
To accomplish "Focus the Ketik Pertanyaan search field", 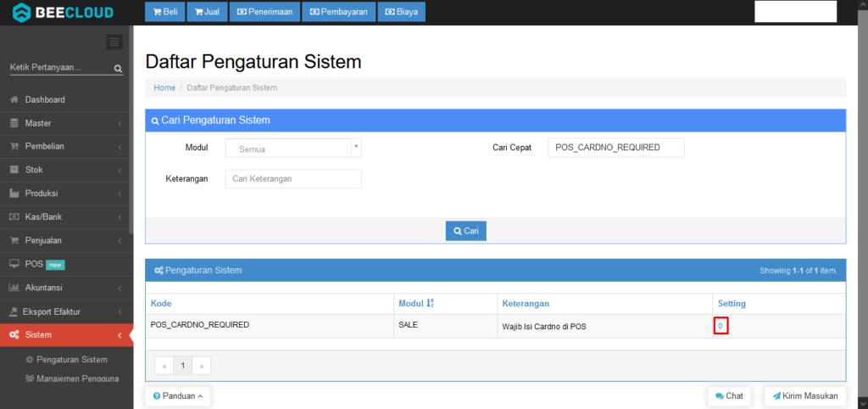I will (61, 68).
